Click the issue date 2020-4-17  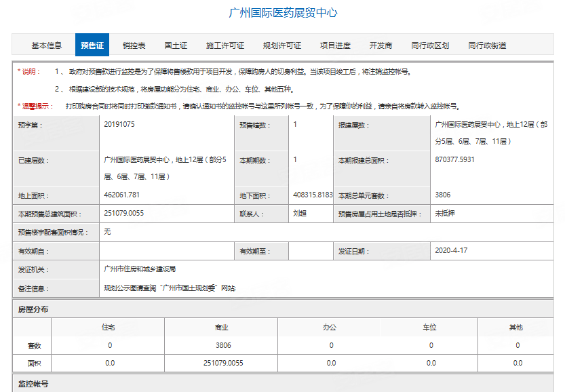click(x=451, y=250)
